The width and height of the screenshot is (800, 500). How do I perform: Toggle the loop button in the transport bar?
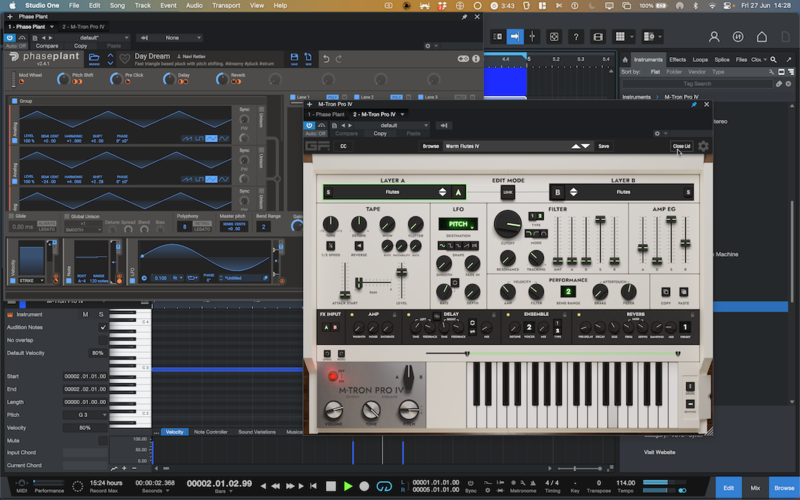click(x=385, y=486)
